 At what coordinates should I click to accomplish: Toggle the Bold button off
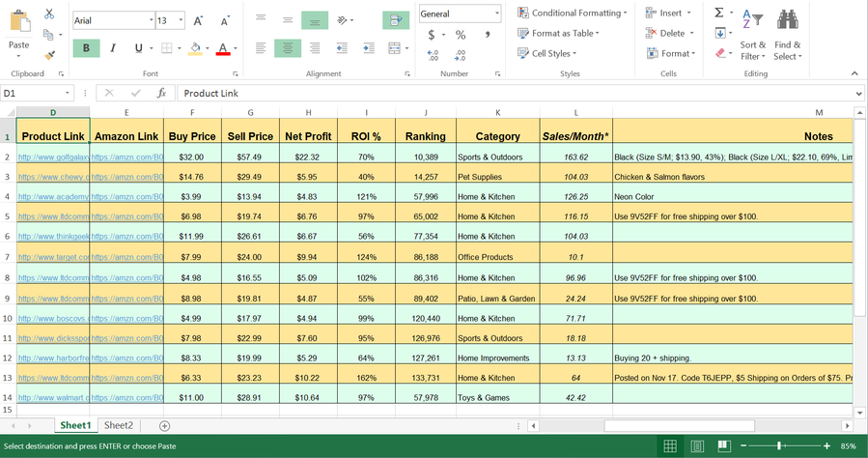86,48
